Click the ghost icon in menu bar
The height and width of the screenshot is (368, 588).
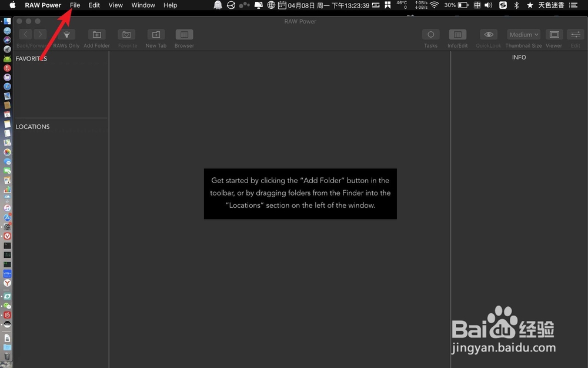coord(218,5)
